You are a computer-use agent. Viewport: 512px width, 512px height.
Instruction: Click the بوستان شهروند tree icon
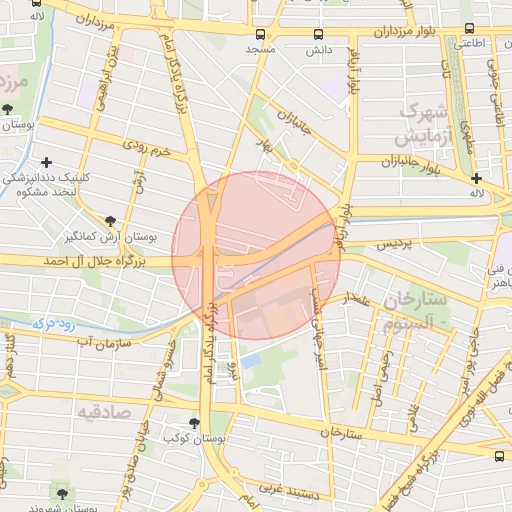point(62,494)
